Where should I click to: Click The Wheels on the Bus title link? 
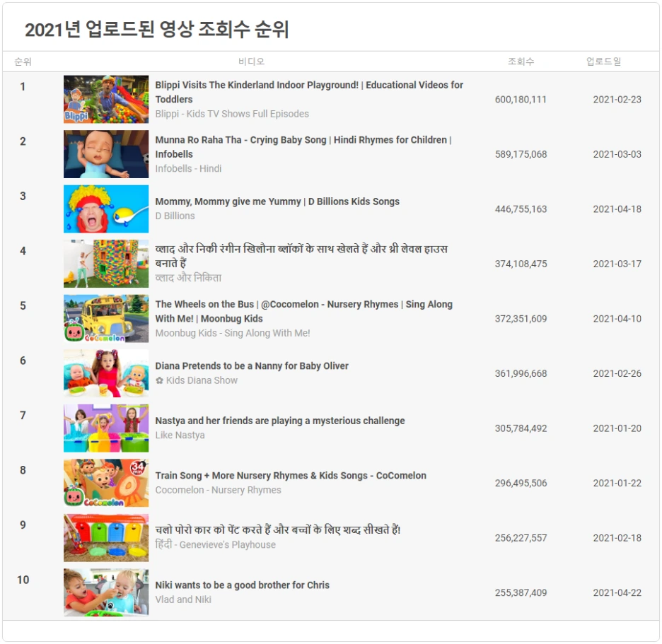coord(303,312)
